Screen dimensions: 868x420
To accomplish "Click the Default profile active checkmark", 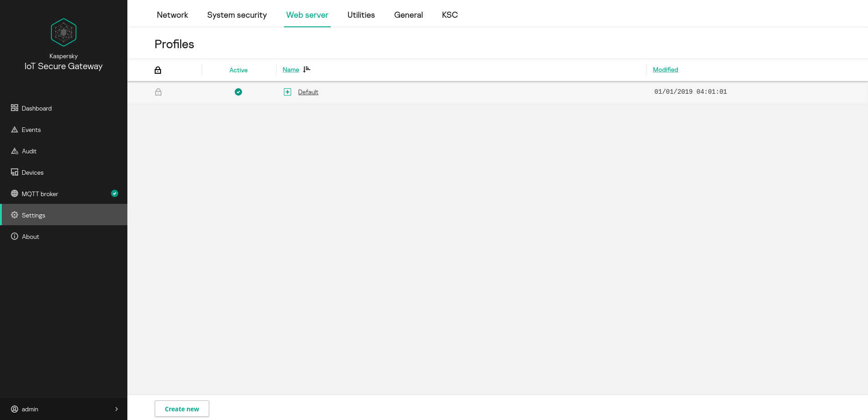I will click(238, 92).
